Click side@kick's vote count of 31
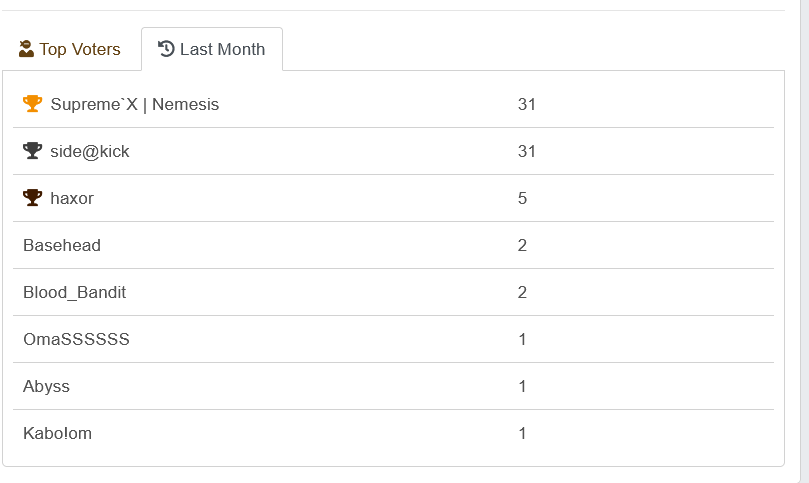 pyautogui.click(x=527, y=151)
